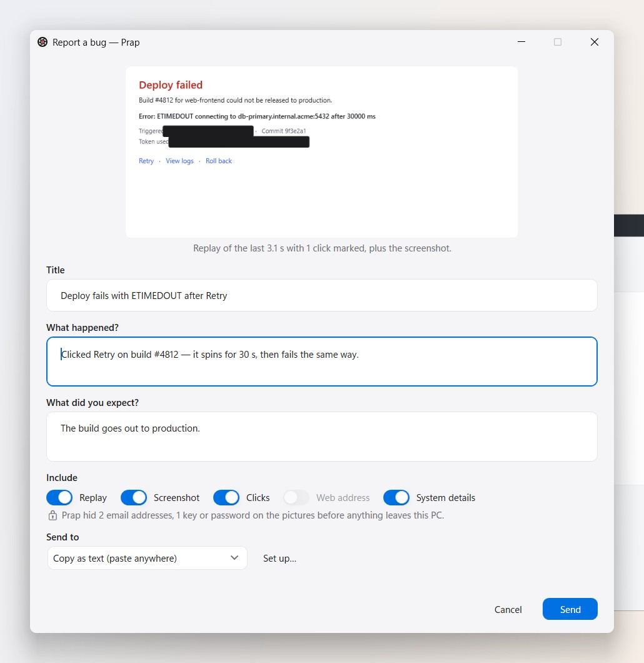This screenshot has width=644, height=663.
Task: Click the chevron on Copy as text combo
Action: coord(234,558)
